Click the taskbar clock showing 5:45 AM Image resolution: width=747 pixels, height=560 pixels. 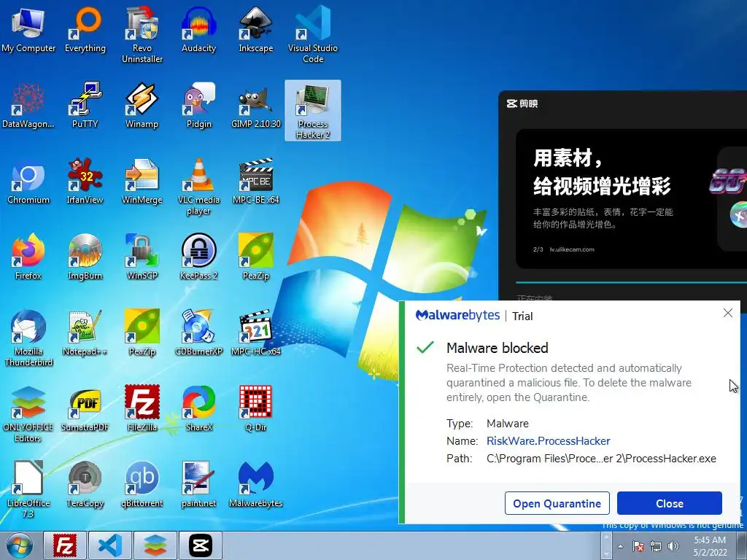(x=710, y=546)
